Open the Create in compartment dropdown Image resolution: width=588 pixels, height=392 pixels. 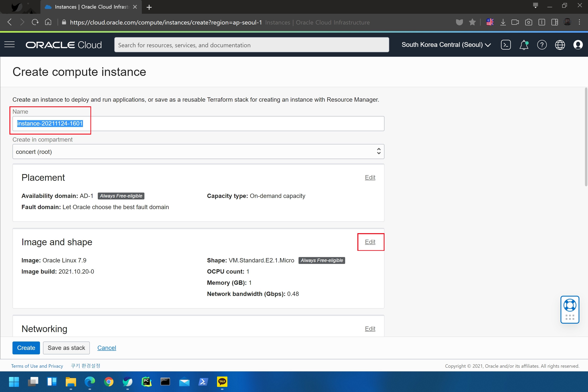(x=198, y=152)
